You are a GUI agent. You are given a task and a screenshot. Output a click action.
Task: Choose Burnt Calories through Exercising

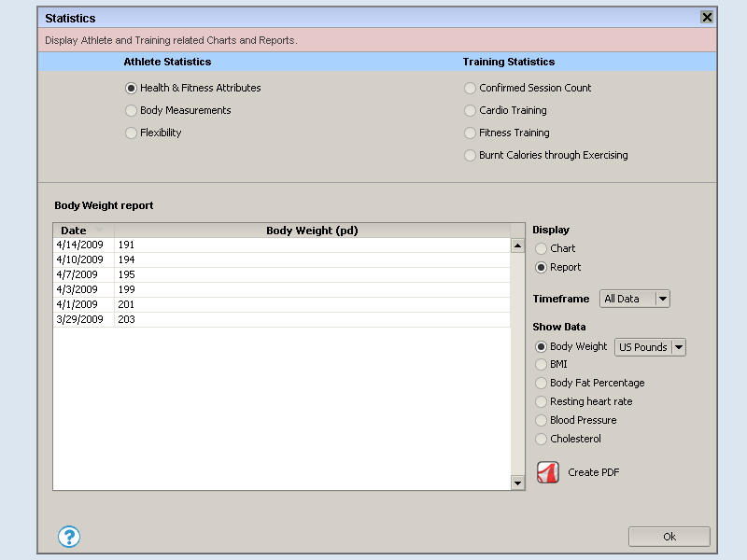click(470, 155)
